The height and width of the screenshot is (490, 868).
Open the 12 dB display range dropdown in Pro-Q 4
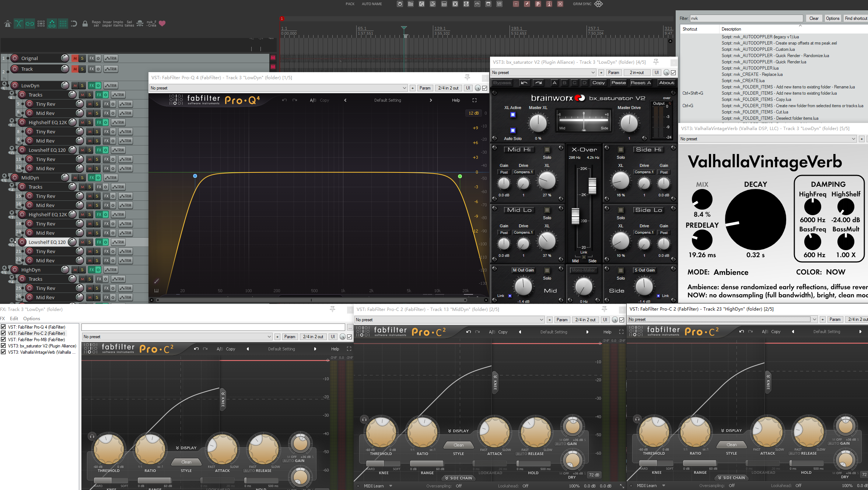click(x=473, y=113)
